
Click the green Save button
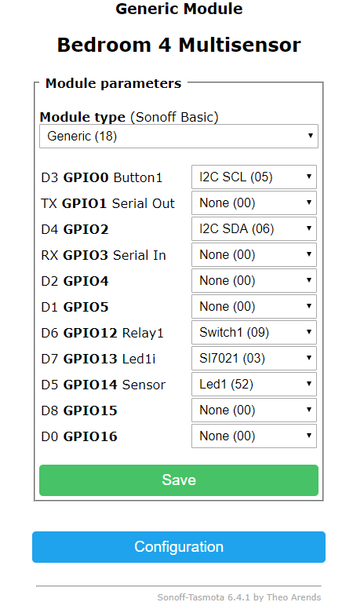(x=179, y=480)
